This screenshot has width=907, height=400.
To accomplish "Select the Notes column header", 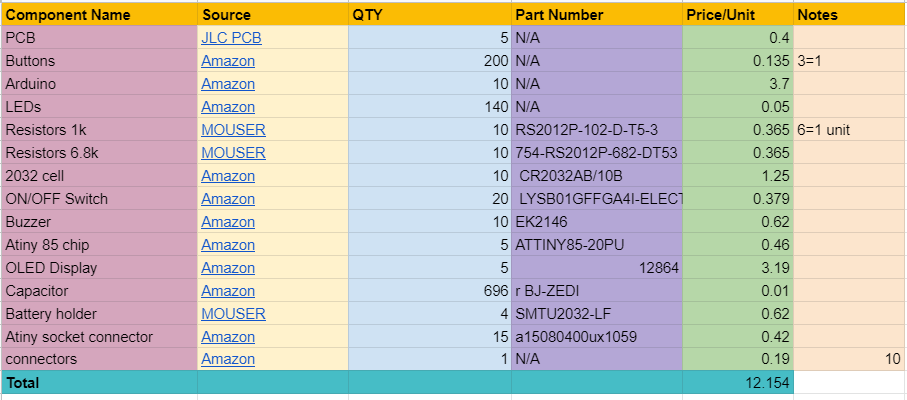I will [849, 15].
